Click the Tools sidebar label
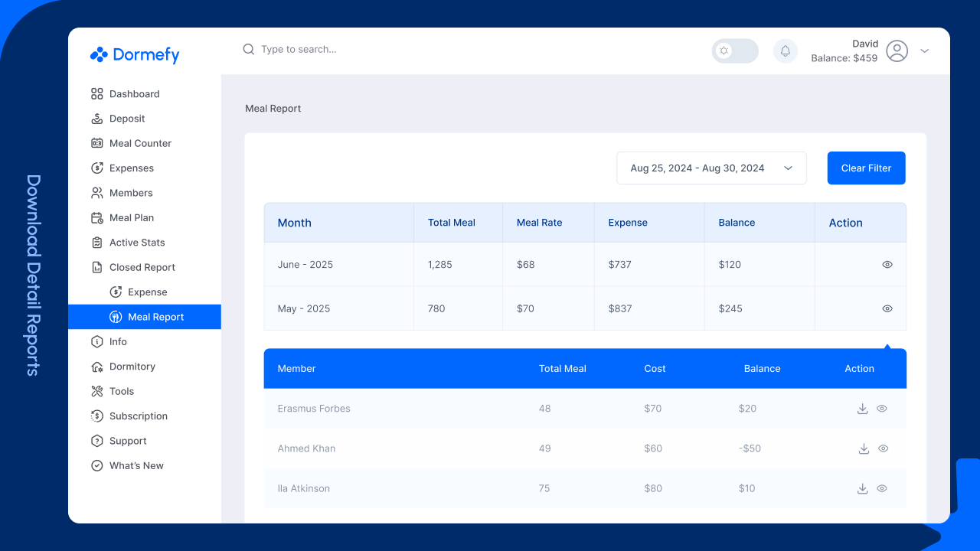The height and width of the screenshot is (551, 980). click(x=122, y=391)
